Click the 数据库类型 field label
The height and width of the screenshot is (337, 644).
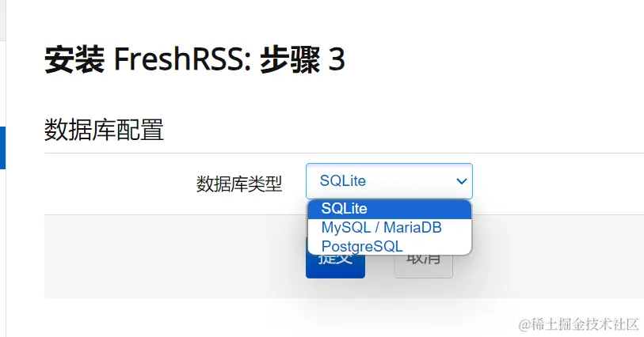click(x=239, y=184)
